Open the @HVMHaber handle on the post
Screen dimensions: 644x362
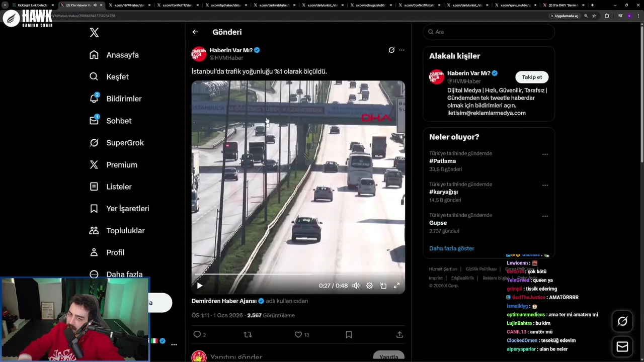(x=226, y=58)
